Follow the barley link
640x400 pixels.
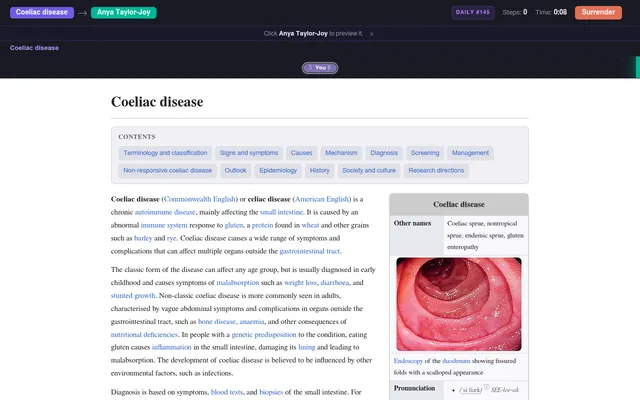[x=143, y=238]
